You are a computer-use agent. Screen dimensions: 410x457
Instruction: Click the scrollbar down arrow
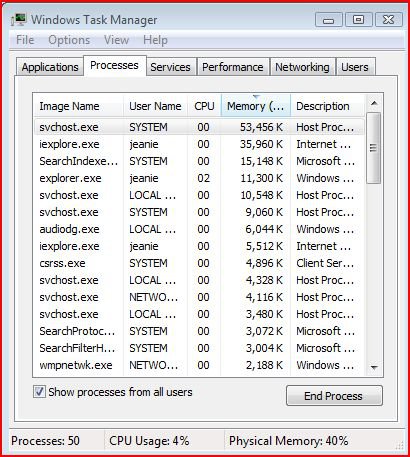point(374,368)
